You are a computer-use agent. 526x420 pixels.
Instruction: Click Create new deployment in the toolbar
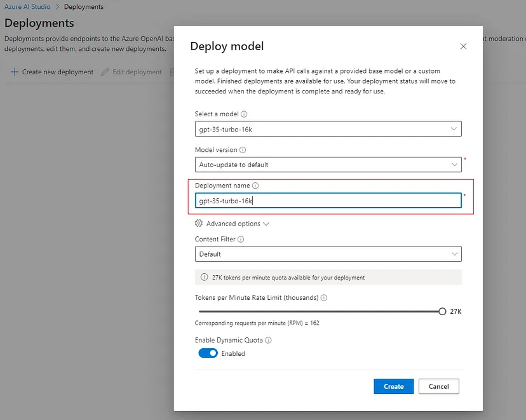click(x=52, y=72)
